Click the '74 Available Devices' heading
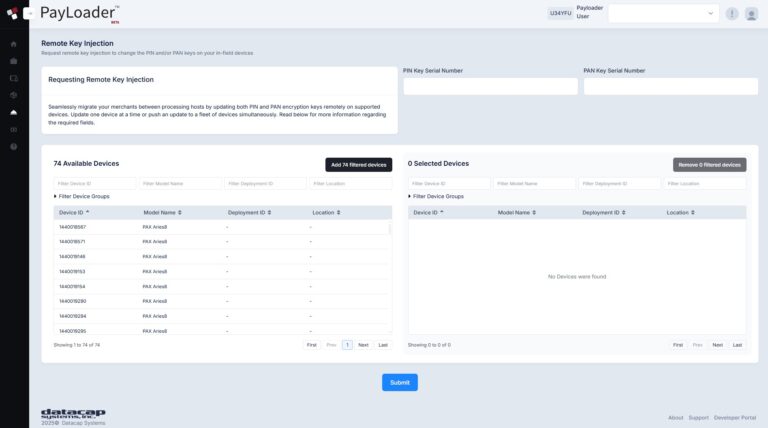Viewport: 768px width, 428px height. click(x=86, y=164)
